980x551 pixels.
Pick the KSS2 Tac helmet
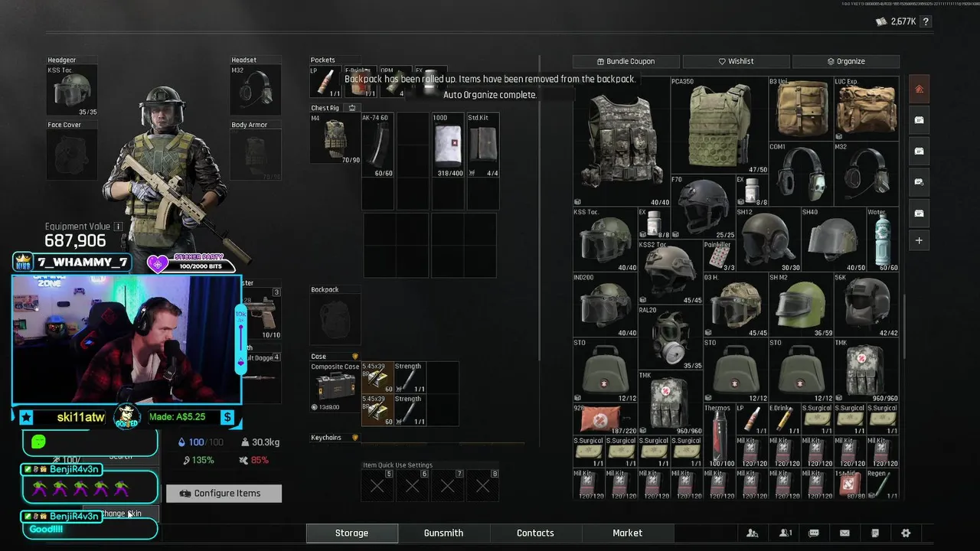[x=671, y=272]
